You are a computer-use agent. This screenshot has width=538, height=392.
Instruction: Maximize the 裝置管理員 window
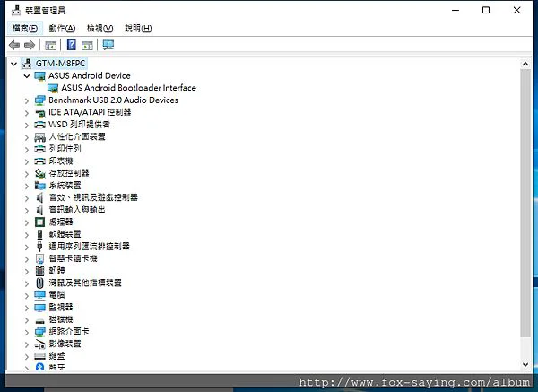click(486, 10)
